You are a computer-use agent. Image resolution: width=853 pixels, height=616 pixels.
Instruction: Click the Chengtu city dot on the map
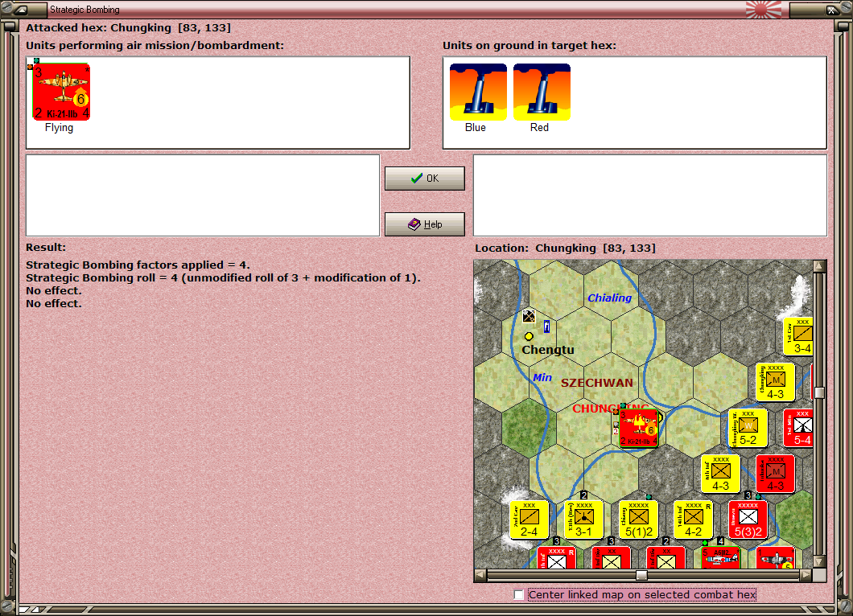click(x=529, y=336)
